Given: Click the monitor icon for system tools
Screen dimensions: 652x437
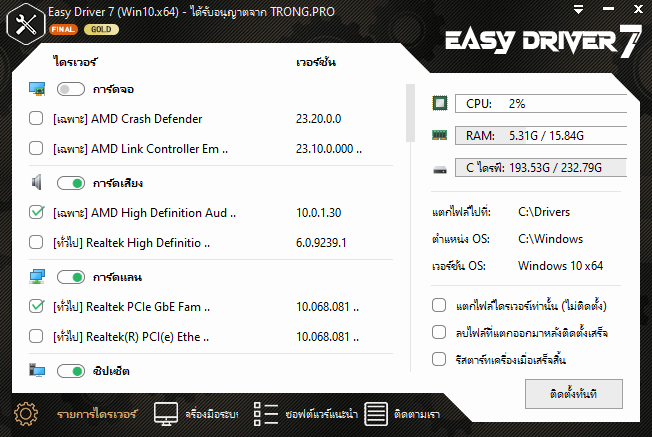Looking at the screenshot, I should 166,412.
